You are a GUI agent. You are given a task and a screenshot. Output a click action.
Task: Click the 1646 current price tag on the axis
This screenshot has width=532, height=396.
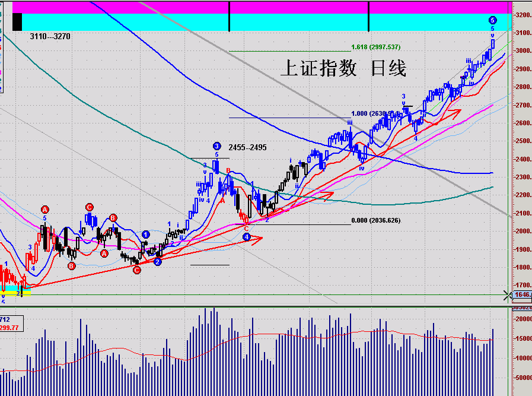click(522, 294)
